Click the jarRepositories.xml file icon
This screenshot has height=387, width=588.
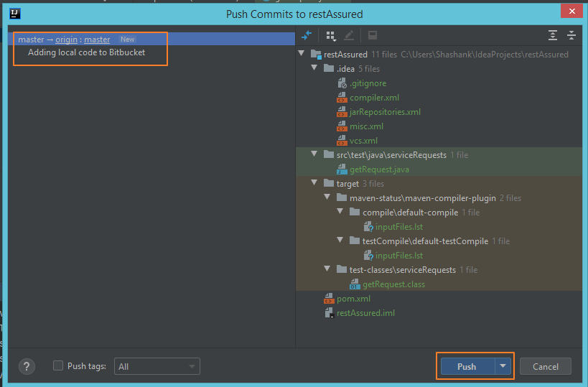coord(342,112)
